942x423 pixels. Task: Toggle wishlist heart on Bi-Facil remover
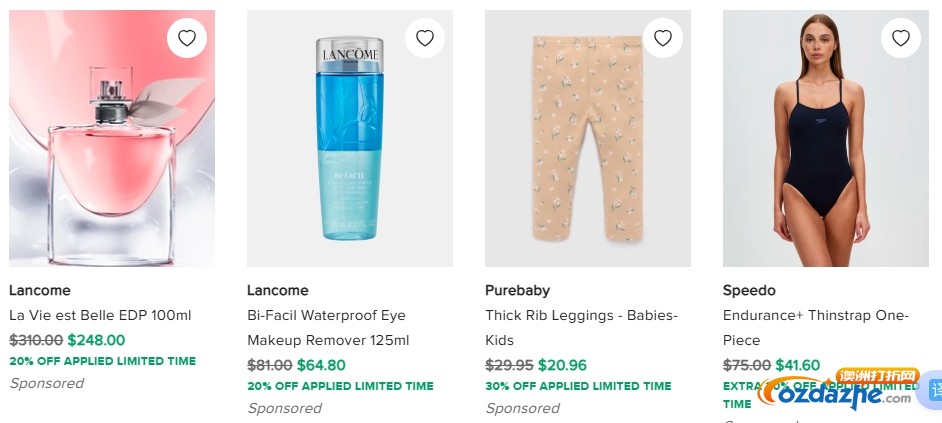[424, 38]
